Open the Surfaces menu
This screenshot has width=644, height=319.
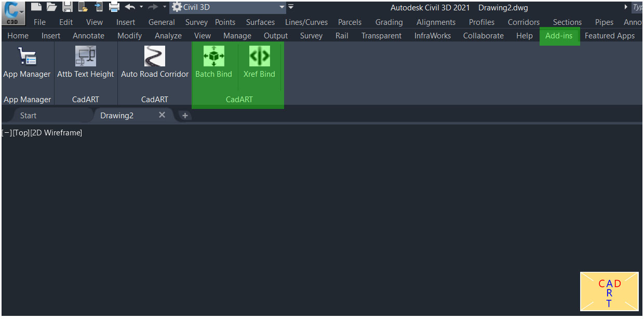tap(260, 22)
